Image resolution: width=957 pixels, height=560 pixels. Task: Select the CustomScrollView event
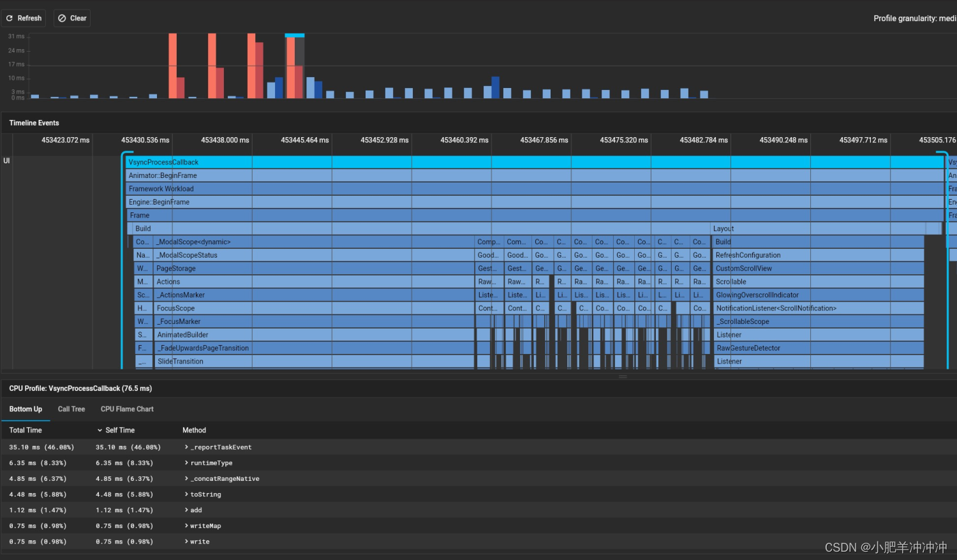pos(819,269)
